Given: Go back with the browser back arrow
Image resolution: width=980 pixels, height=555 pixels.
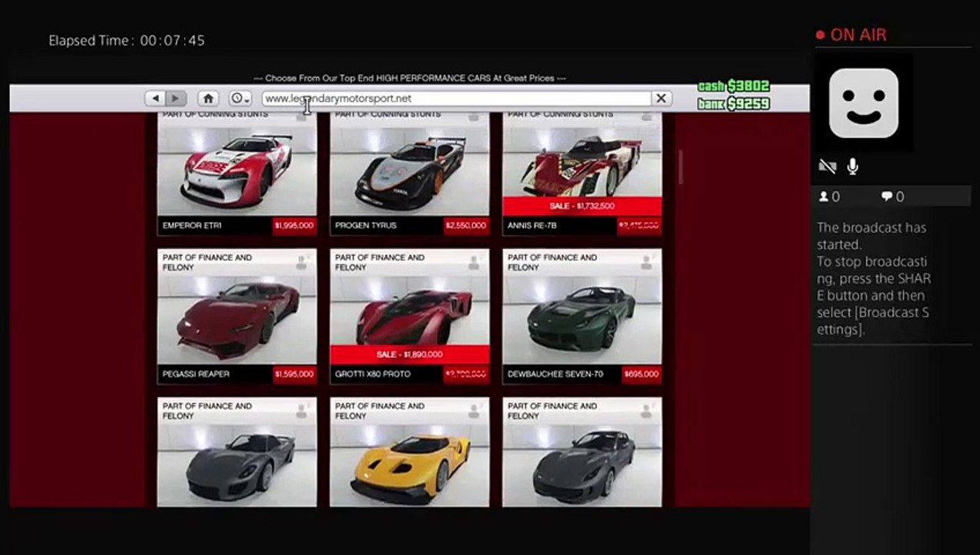Looking at the screenshot, I should click(156, 99).
